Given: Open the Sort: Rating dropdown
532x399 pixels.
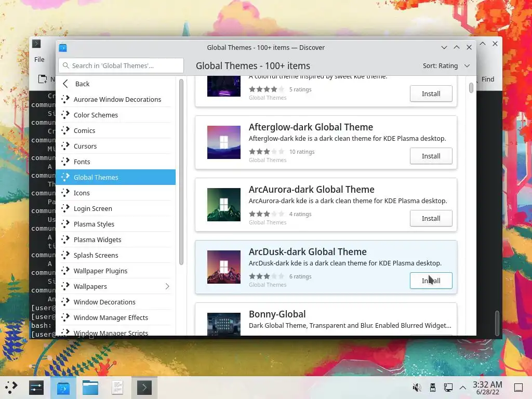Looking at the screenshot, I should pyautogui.click(x=446, y=65).
